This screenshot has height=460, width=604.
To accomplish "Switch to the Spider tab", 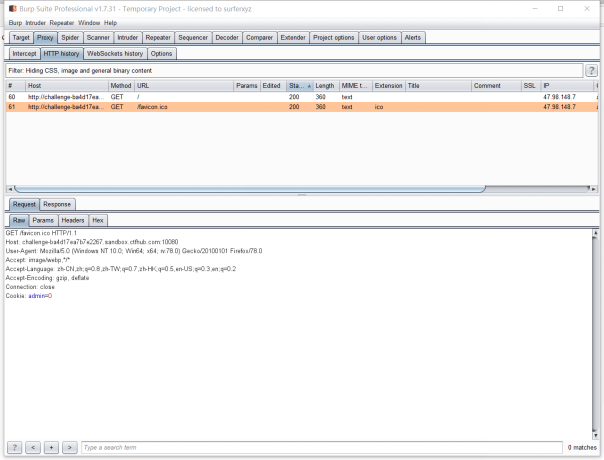I will pyautogui.click(x=70, y=37).
